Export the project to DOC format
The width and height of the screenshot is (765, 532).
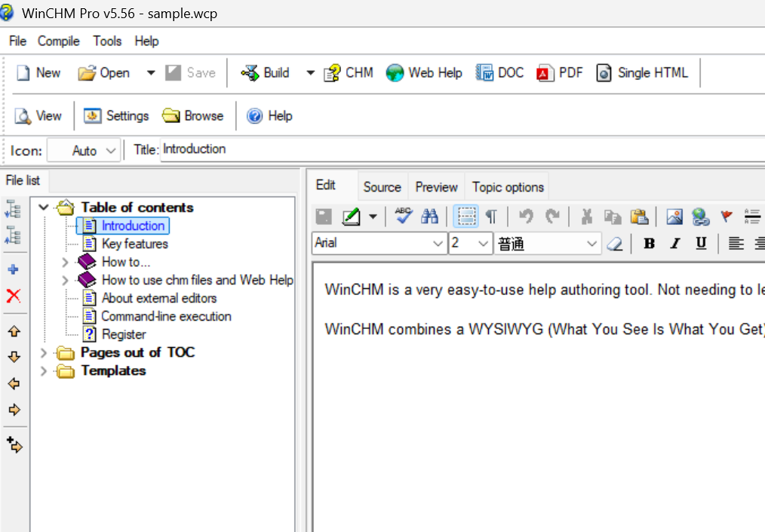(x=499, y=72)
